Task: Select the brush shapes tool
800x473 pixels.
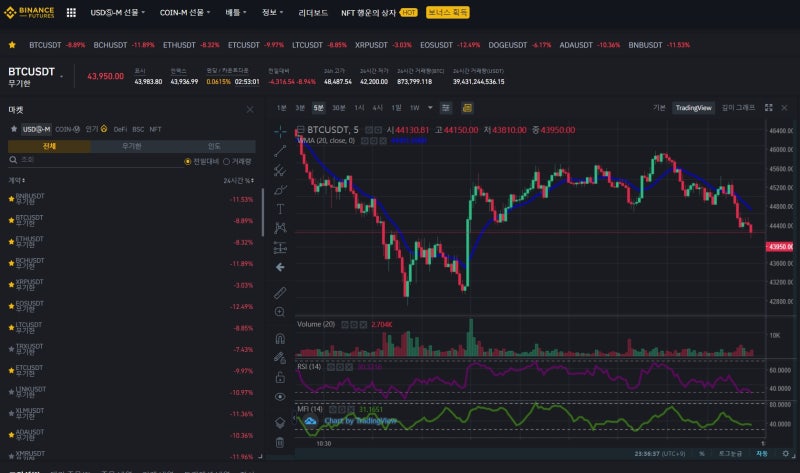Action: point(280,190)
